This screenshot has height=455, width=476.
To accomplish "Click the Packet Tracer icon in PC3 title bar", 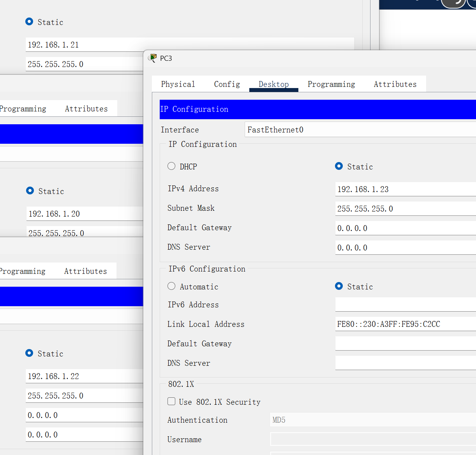I will (152, 58).
